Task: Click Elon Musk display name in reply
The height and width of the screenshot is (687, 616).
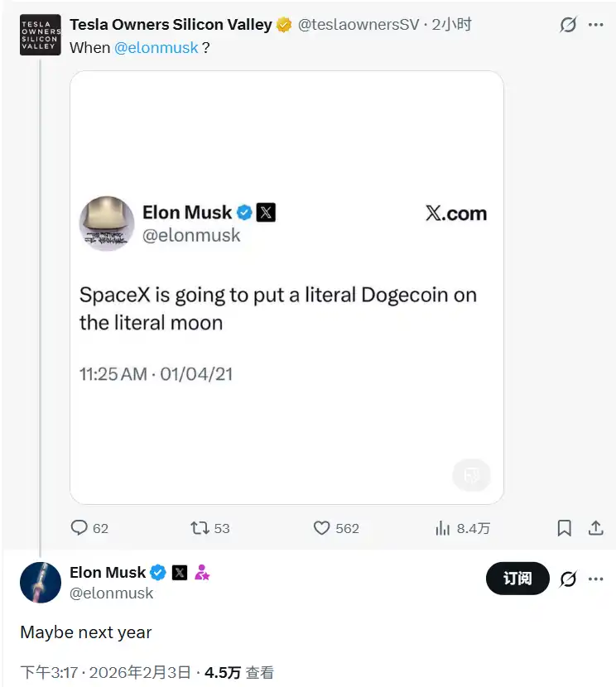Action: click(x=108, y=572)
